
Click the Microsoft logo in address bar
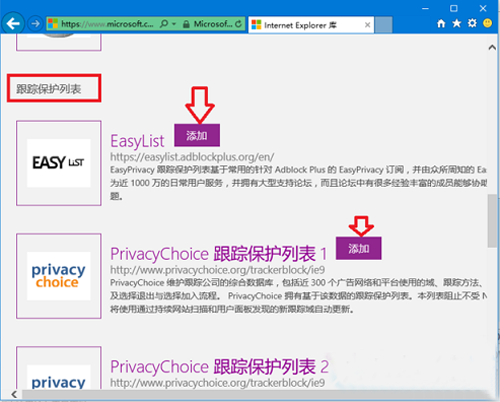[53, 24]
